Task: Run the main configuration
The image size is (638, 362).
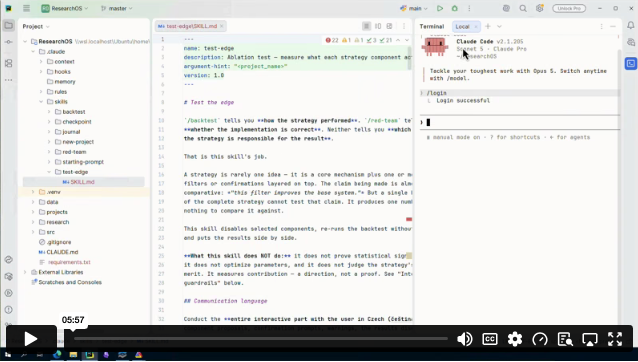Action: 440,8
